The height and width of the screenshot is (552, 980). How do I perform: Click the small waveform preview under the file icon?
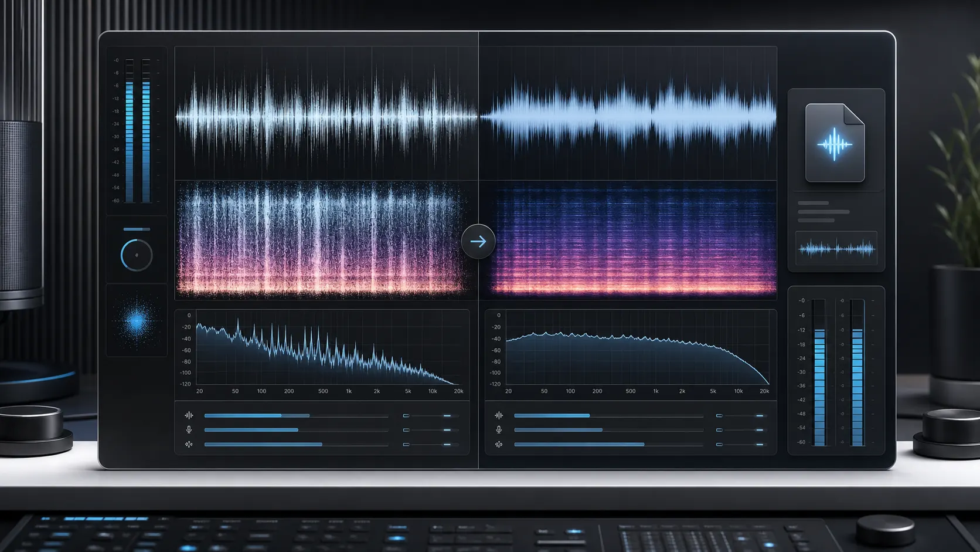coord(836,249)
